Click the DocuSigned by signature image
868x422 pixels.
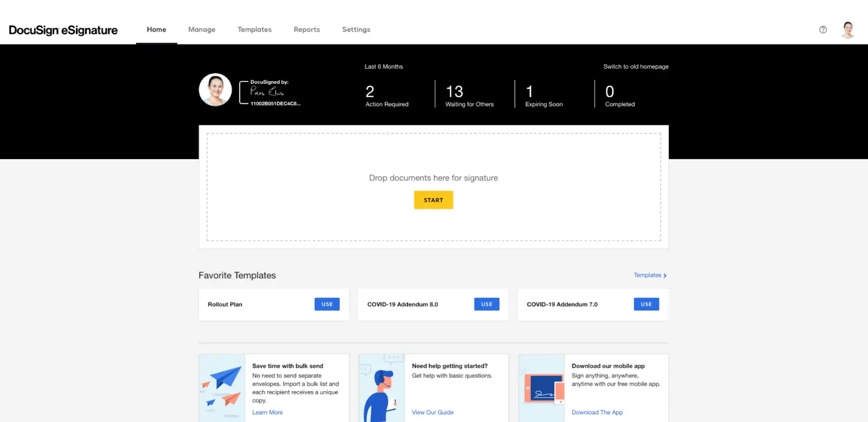pyautogui.click(x=270, y=92)
